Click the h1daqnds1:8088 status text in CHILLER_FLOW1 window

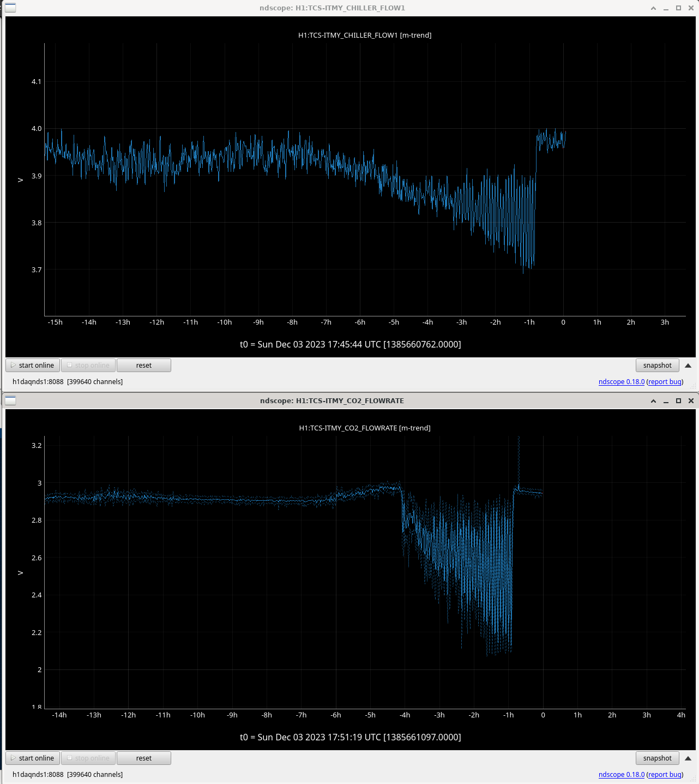[x=68, y=382]
